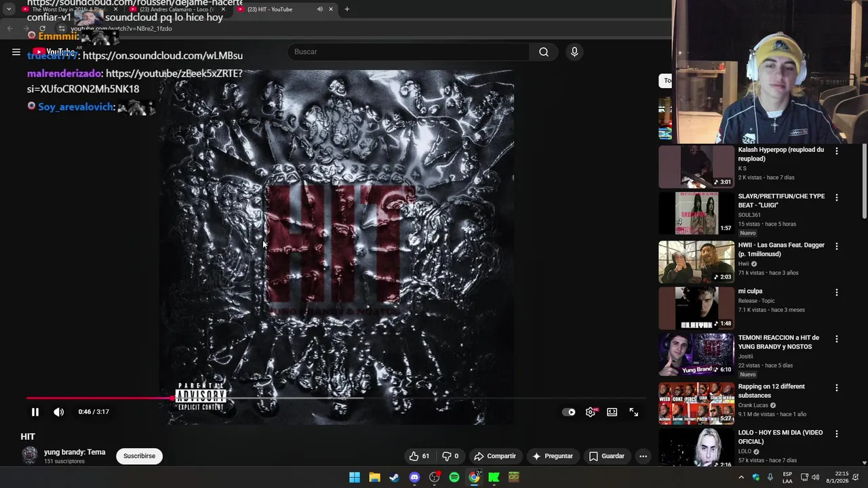
Task: Open the YouTube hamburger guide menu
Action: point(16,52)
